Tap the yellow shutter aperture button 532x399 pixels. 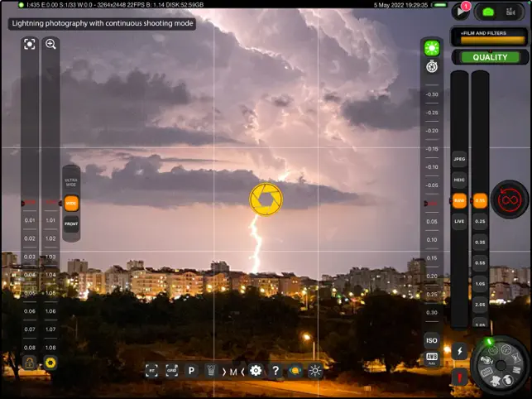click(266, 199)
